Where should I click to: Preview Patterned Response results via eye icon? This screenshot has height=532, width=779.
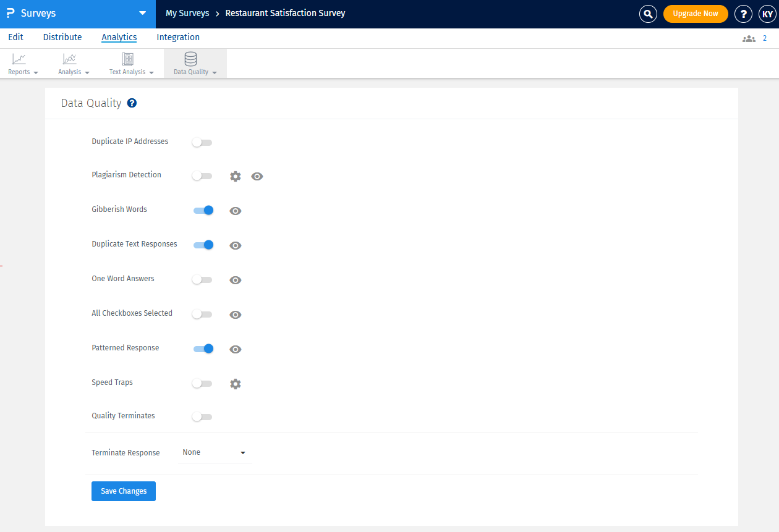point(235,349)
